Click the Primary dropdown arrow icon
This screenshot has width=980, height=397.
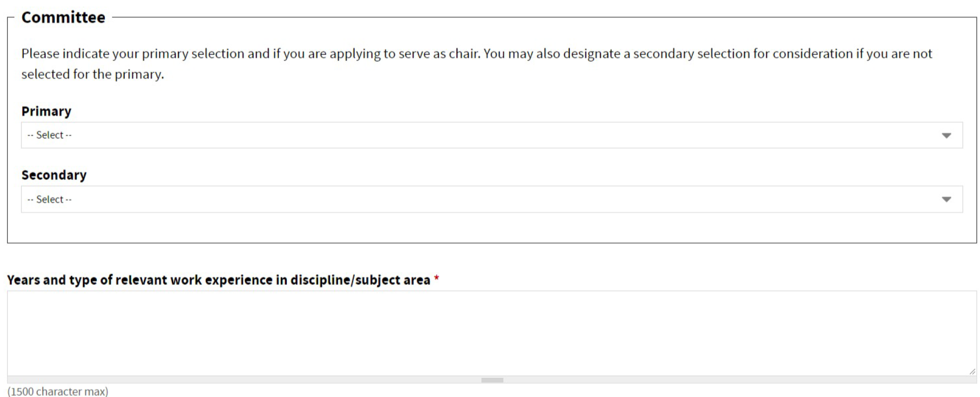946,135
